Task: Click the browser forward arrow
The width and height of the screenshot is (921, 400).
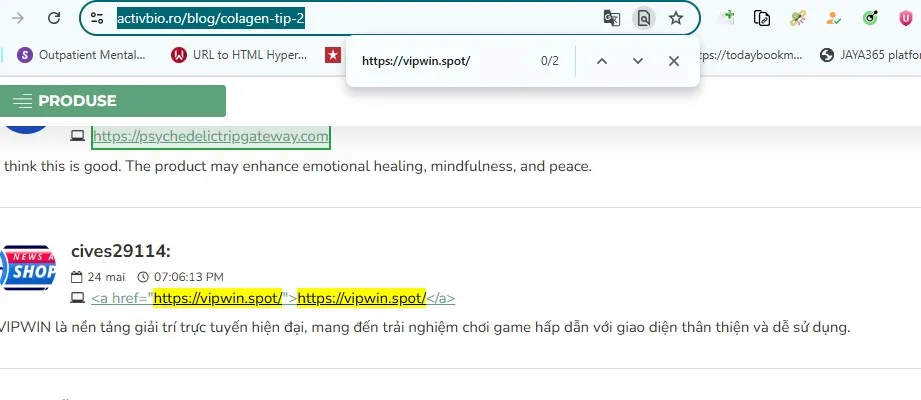Action: point(18,18)
